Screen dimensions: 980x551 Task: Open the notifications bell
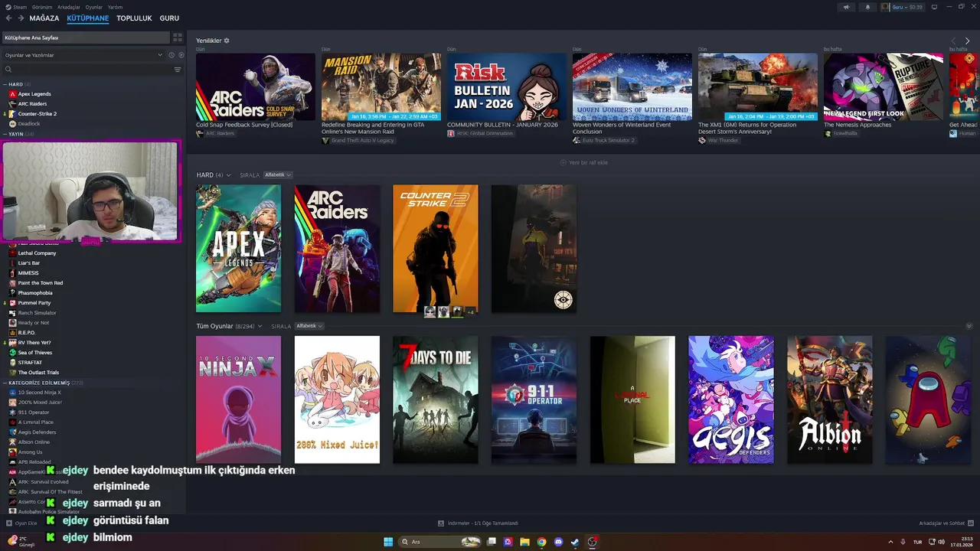point(867,7)
